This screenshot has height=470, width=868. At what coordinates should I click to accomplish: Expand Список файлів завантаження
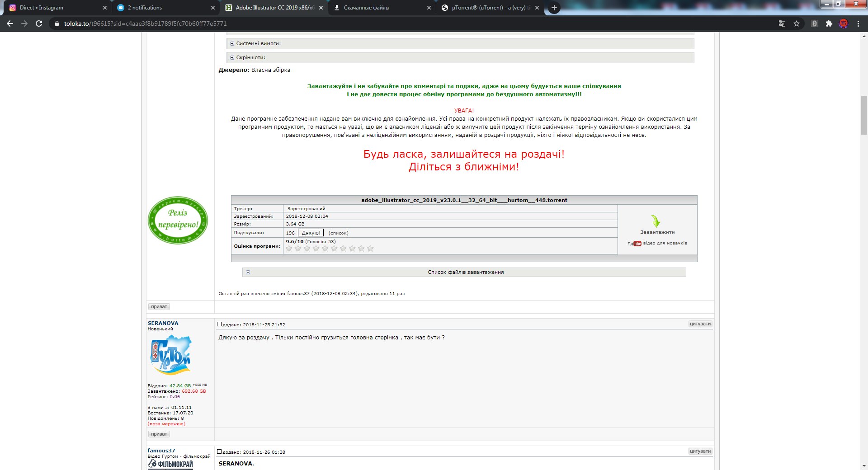464,272
